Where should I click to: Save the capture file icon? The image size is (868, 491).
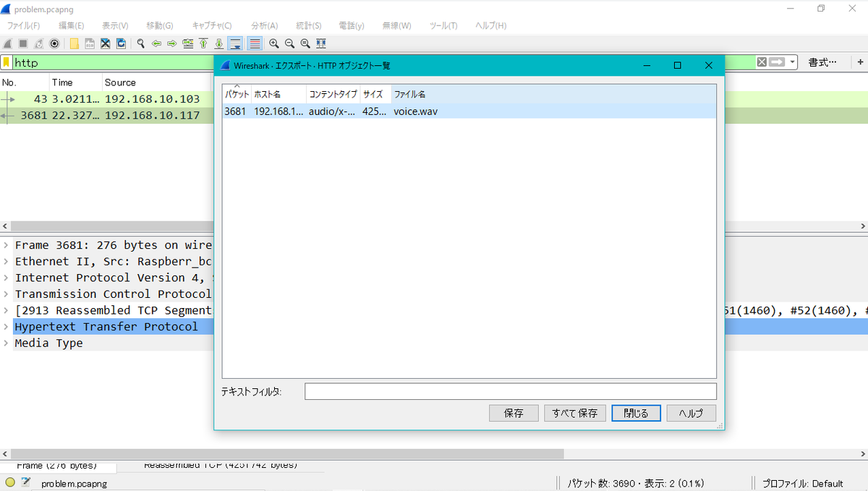(90, 43)
